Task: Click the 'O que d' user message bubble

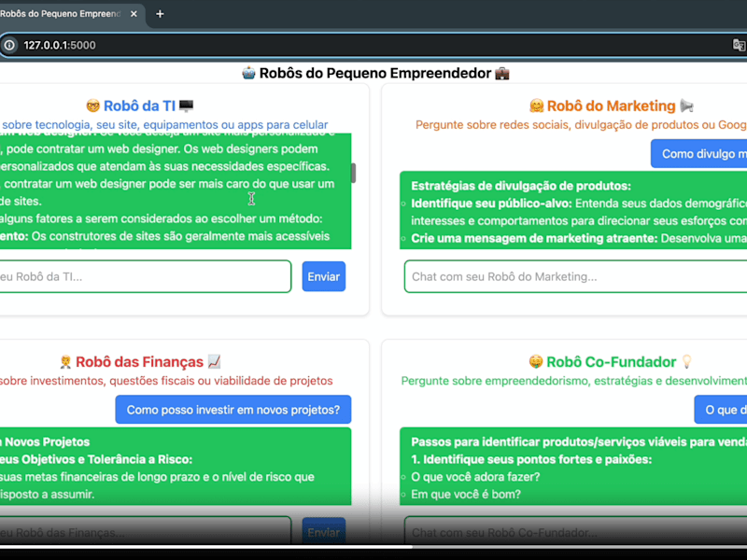Action: [x=721, y=410]
